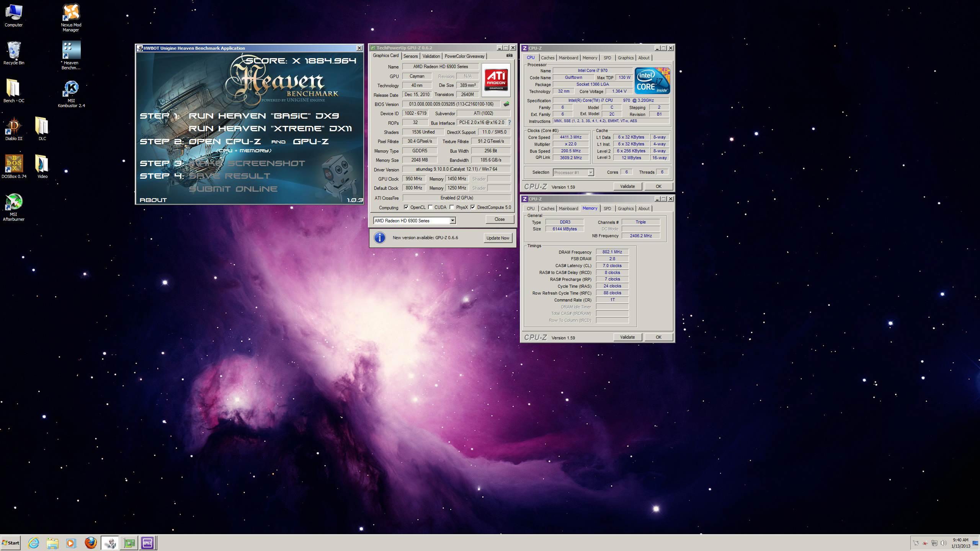Click OK in top CPU-Z window
Viewport: 980px width, 551px height.
pos(658,186)
